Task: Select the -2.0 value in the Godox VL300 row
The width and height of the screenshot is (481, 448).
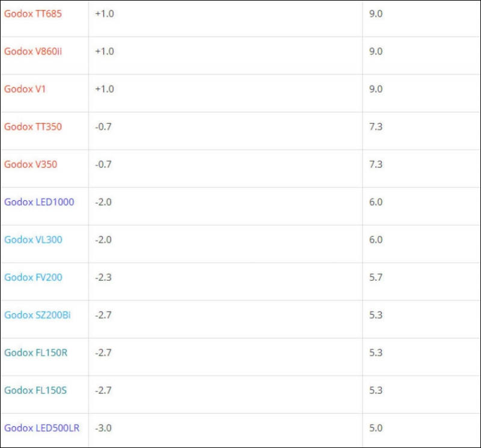Action: click(103, 240)
